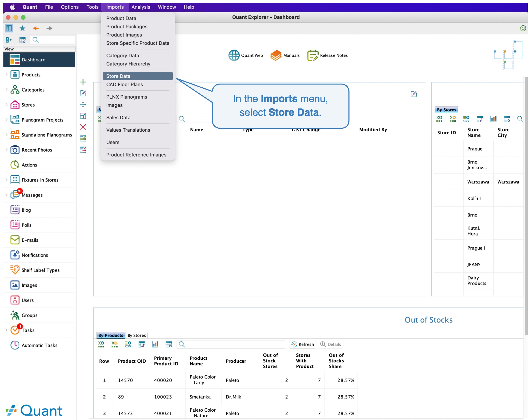Viewport: 531px width, 420px height.
Task: Click the add row layout icon
Action: (83, 138)
